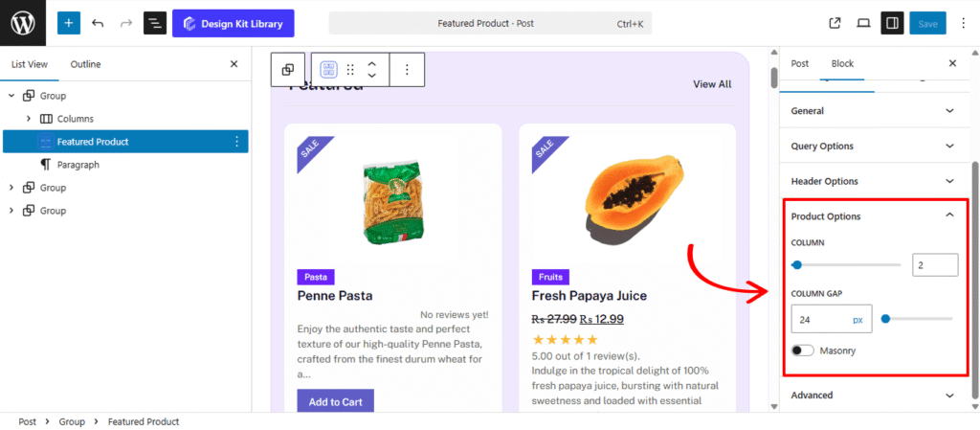
Task: Expand the Query Options panel
Action: pos(870,146)
